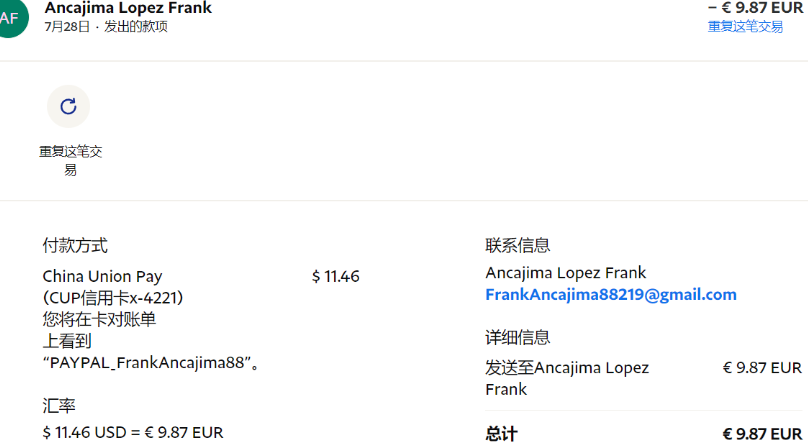The width and height of the screenshot is (808, 445).
Task: Click the 联系信息 contact heading
Action: point(517,245)
